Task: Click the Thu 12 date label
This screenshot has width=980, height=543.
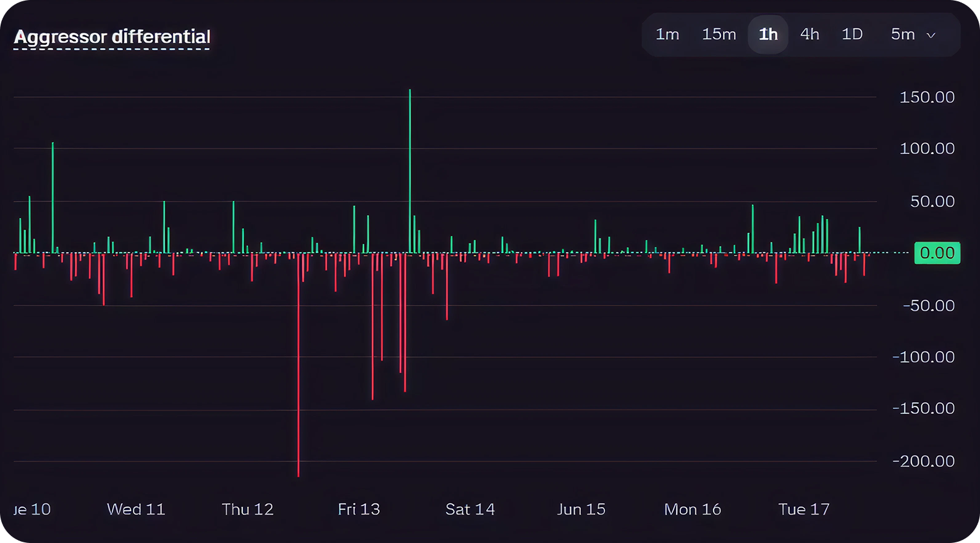Action: coord(247,509)
